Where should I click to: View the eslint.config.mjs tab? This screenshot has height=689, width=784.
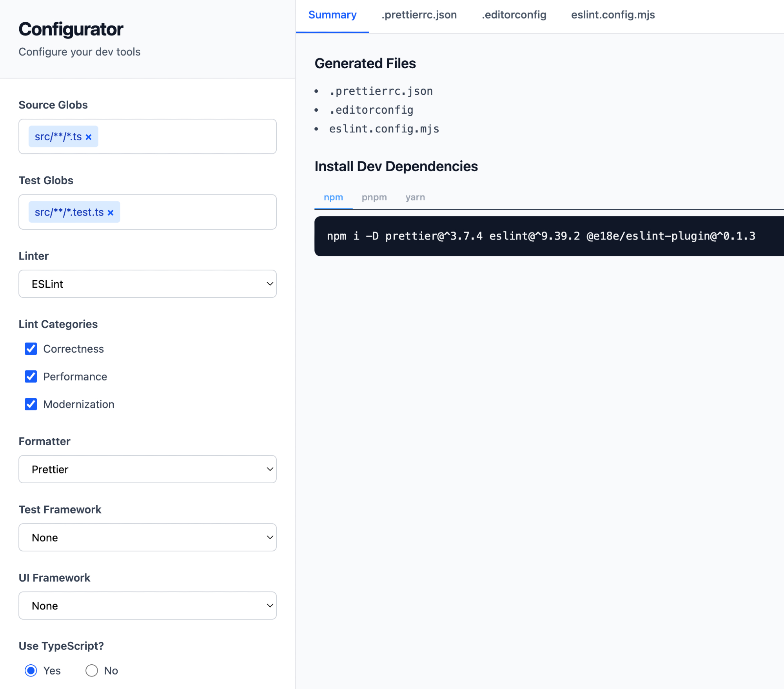[x=613, y=15]
